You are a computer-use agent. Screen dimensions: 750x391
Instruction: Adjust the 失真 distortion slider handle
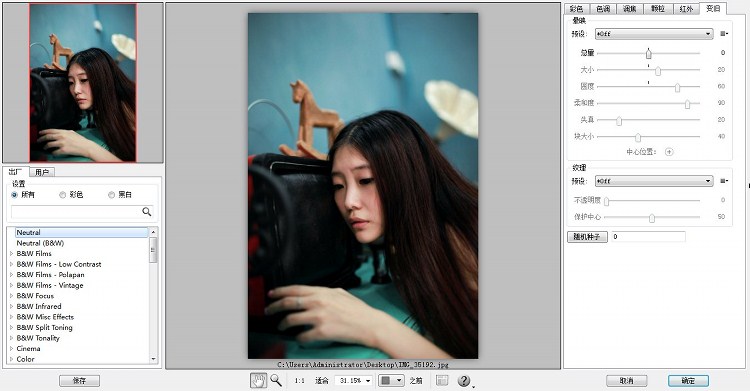[619, 121]
